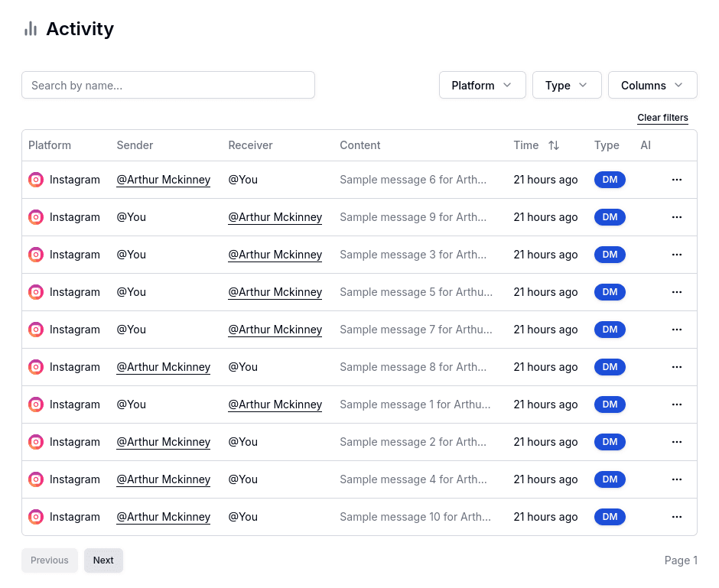Click the Instagram icon next to sample message 5

(36, 292)
